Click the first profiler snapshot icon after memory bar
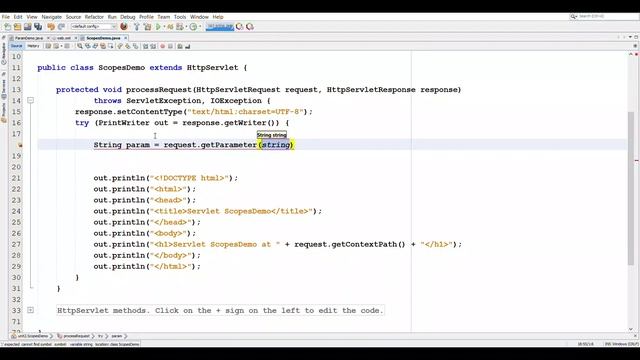The height and width of the screenshot is (360, 640). tap(240, 27)
